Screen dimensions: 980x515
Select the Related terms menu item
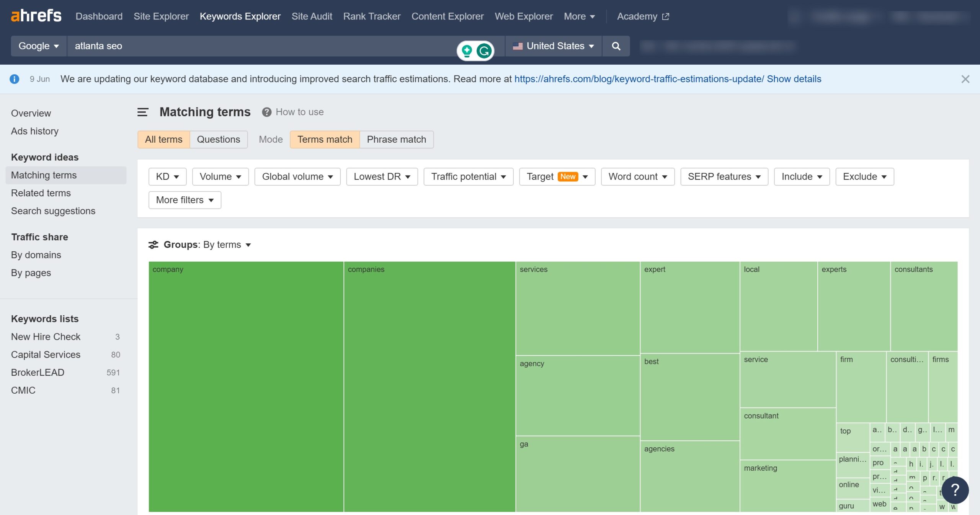coord(40,192)
